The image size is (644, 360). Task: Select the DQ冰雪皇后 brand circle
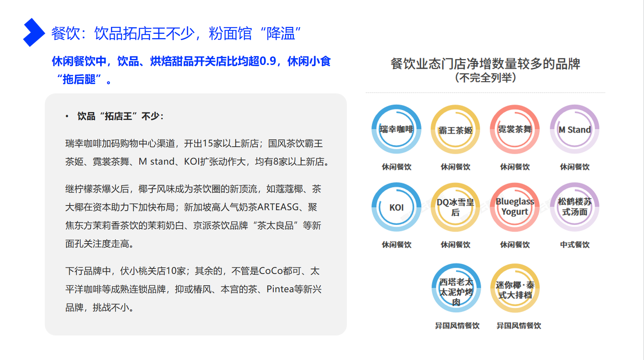(456, 207)
